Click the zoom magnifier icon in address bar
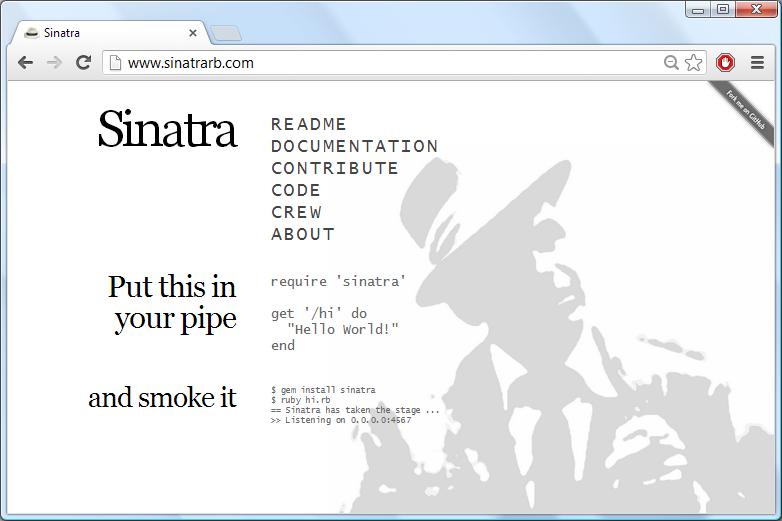The image size is (782, 521). [672, 62]
